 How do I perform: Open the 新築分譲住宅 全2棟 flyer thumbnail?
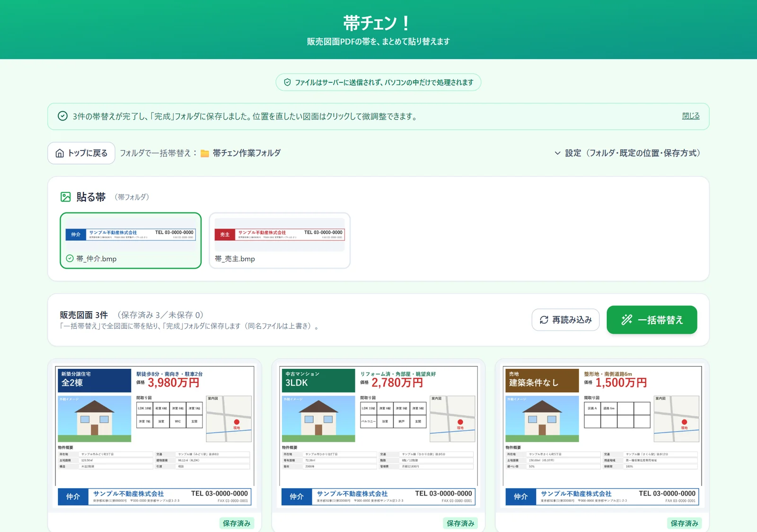(155, 436)
